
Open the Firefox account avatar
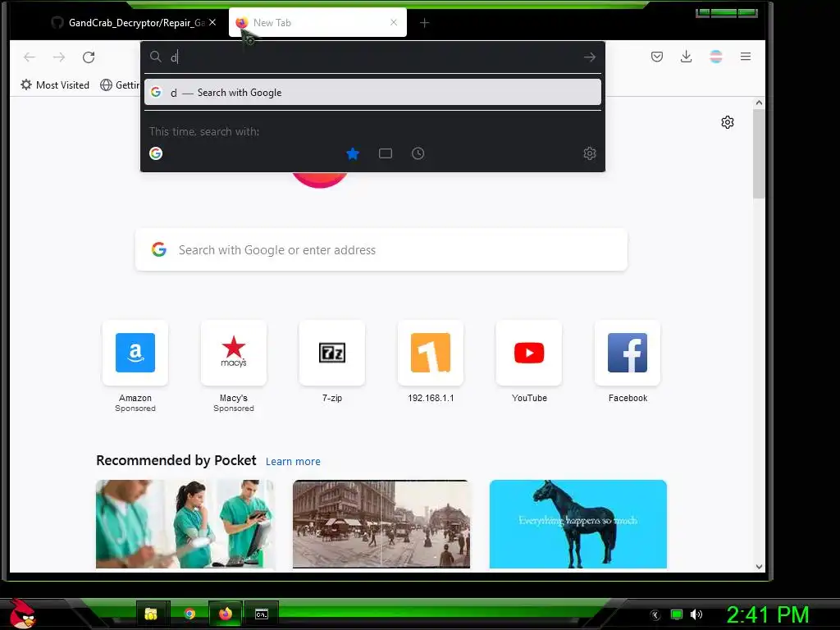(715, 57)
